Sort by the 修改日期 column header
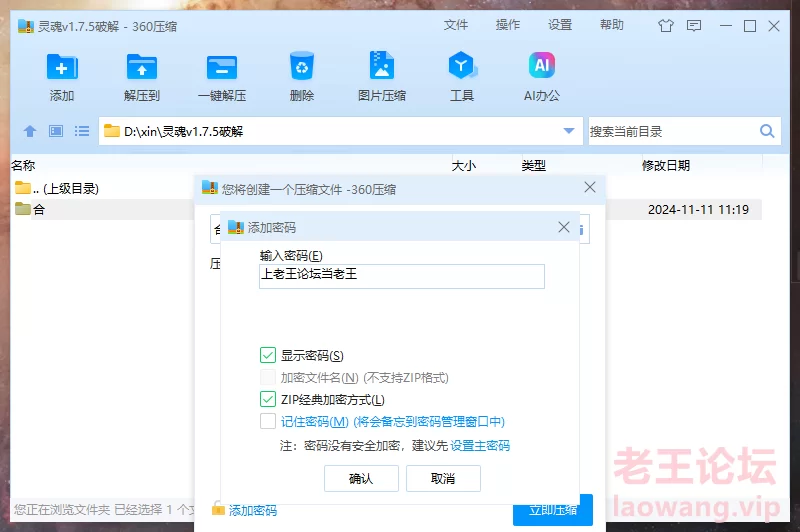This screenshot has width=800, height=532. pyautogui.click(x=666, y=165)
